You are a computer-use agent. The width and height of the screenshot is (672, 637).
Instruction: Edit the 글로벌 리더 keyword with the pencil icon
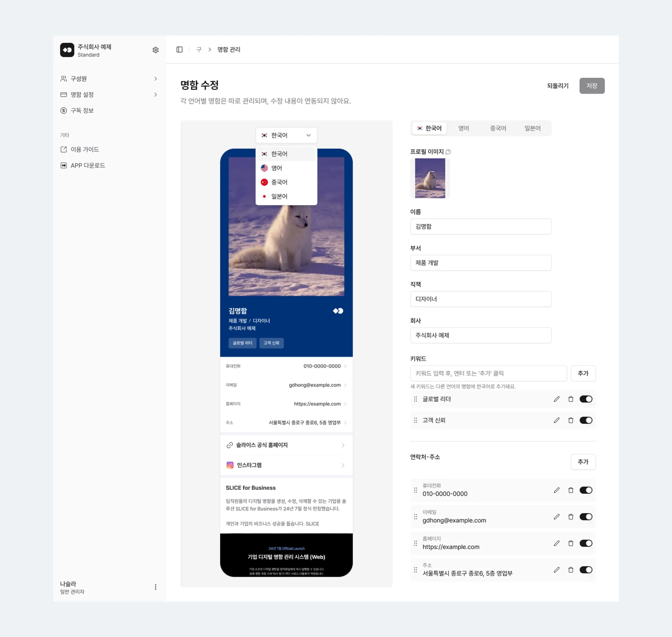tap(556, 399)
